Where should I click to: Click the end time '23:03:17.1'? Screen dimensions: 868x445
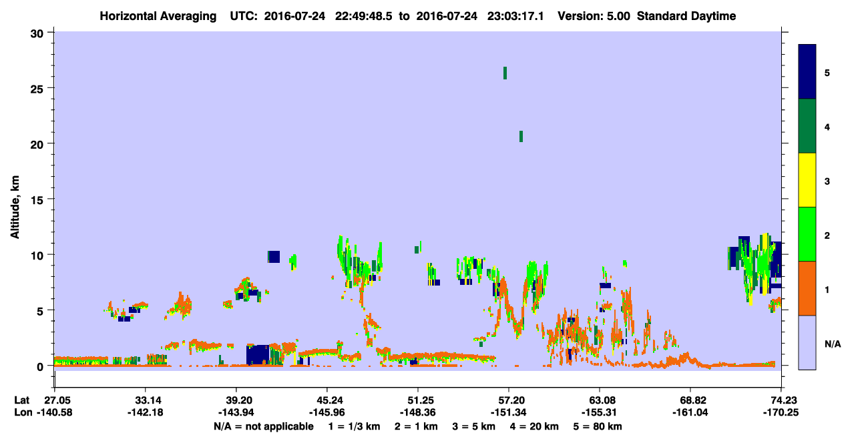click(x=514, y=16)
